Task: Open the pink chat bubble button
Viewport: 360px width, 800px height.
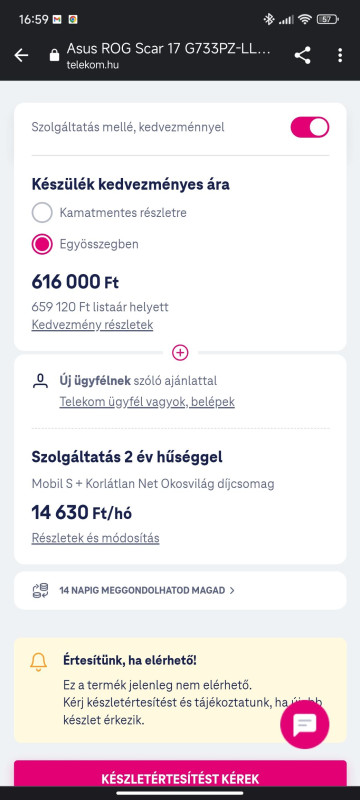Action: click(305, 724)
